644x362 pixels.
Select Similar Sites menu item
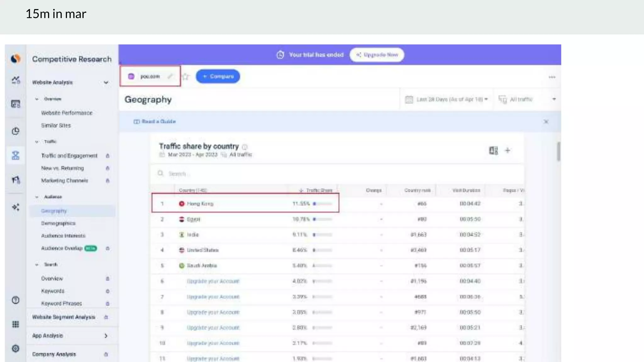[x=56, y=125]
